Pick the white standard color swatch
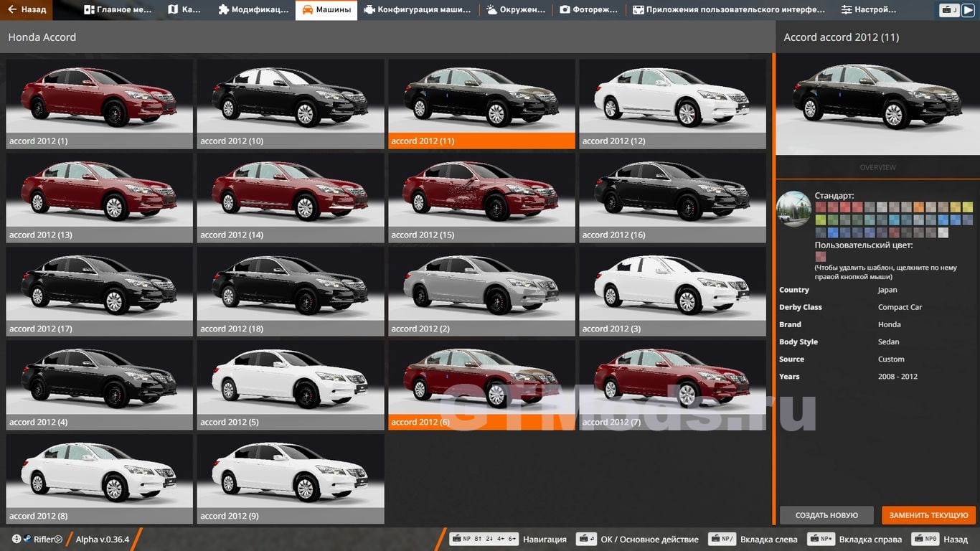Image resolution: width=980 pixels, height=551 pixels. pos(943,232)
